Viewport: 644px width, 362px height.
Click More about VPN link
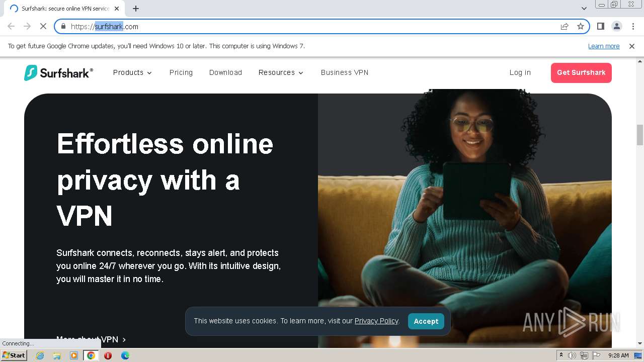91,339
